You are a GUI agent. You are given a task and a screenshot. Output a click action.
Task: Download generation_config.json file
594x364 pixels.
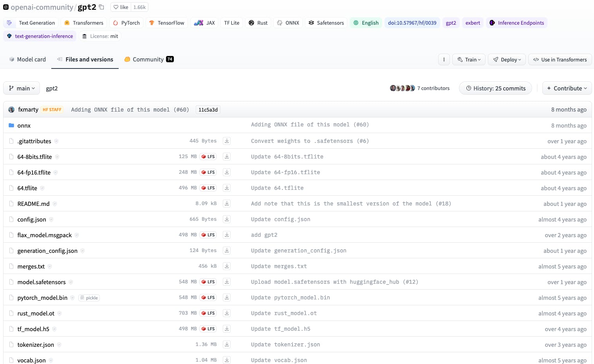point(227,250)
